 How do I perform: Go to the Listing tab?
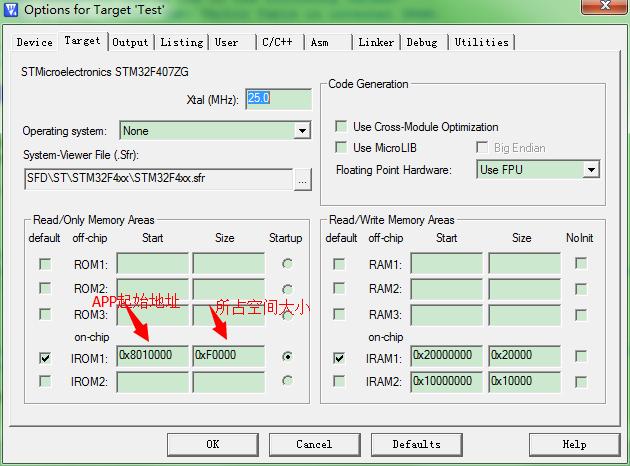coord(182,42)
